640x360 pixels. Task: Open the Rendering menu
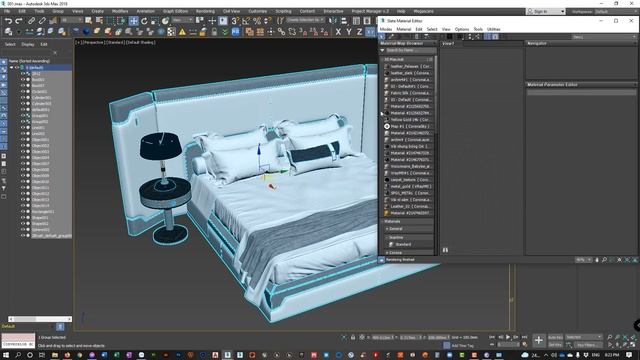click(x=205, y=11)
